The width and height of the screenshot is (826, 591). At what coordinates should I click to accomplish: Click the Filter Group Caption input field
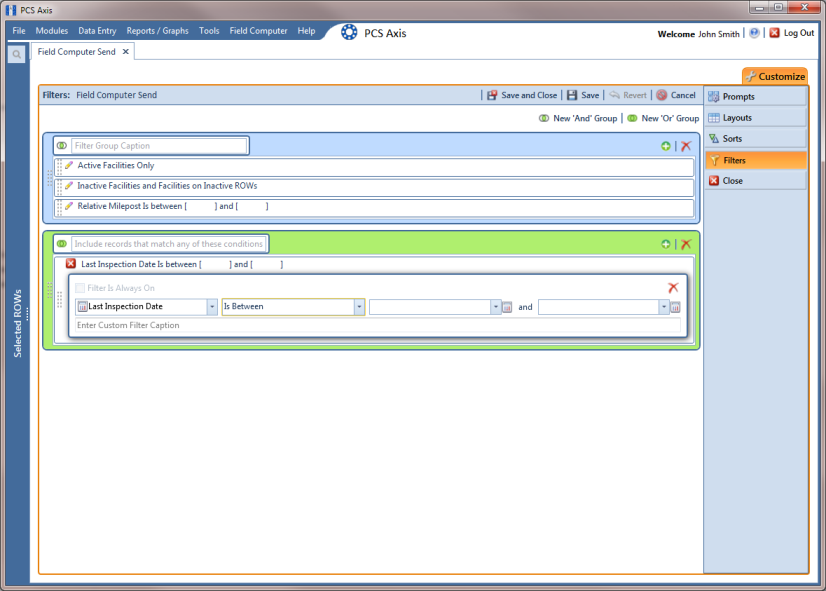pyautogui.click(x=159, y=146)
